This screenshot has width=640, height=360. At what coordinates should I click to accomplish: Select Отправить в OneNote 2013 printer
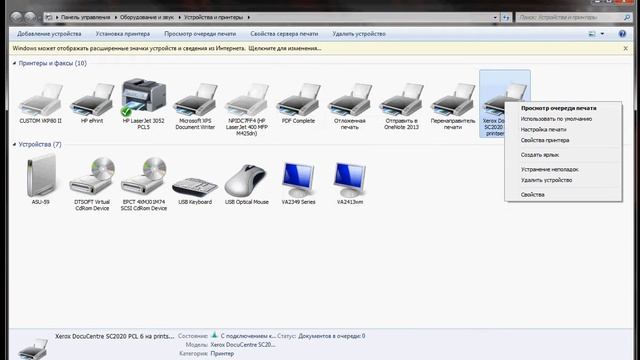click(x=401, y=100)
